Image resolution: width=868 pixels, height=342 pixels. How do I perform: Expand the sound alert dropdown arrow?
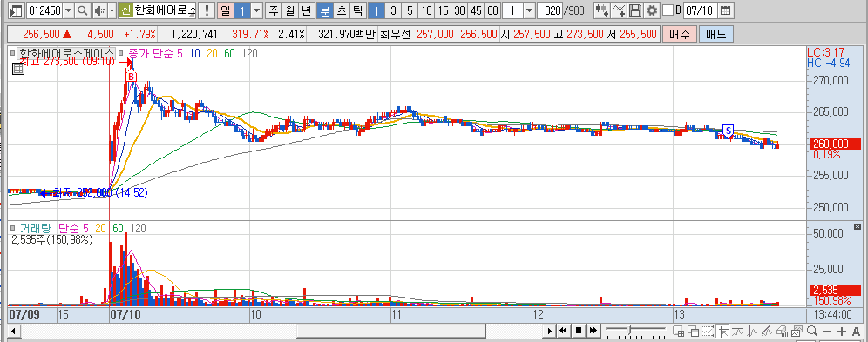112,10
